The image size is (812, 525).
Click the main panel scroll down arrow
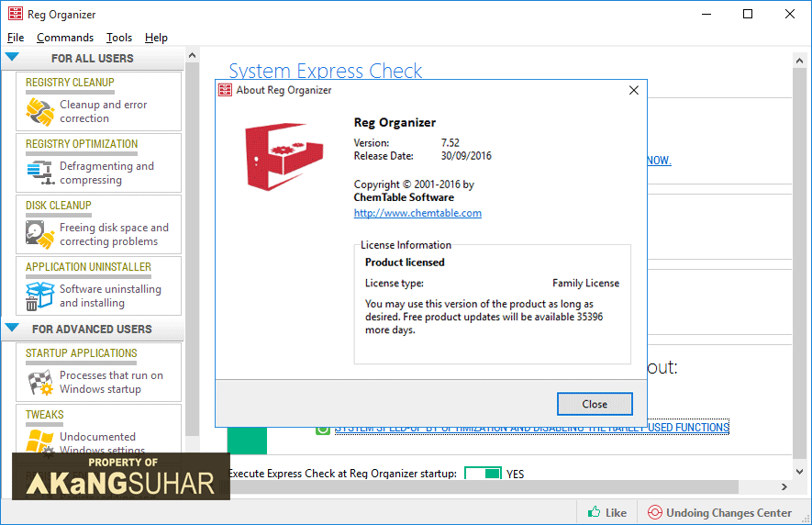coord(799,472)
